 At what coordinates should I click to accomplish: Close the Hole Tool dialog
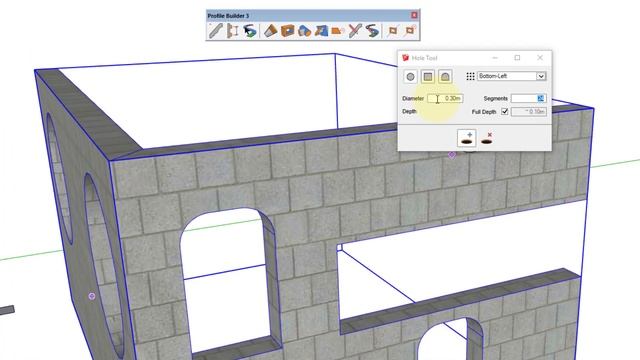pos(540,58)
